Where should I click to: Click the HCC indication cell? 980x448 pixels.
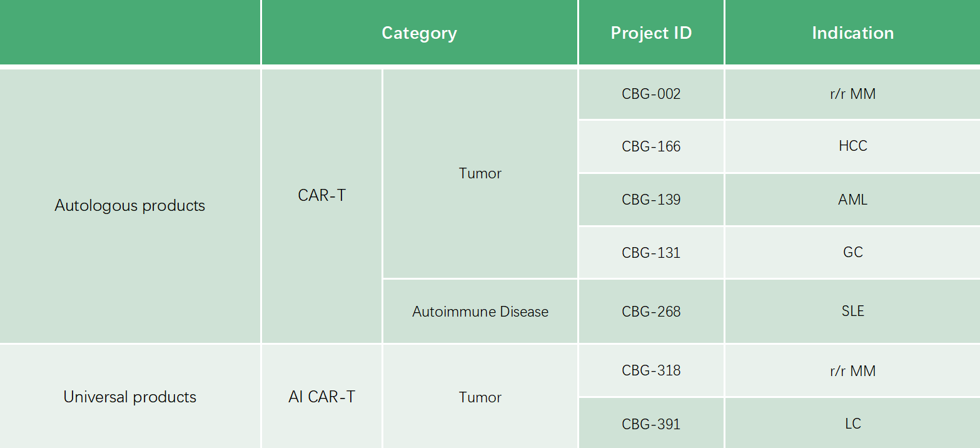click(852, 146)
